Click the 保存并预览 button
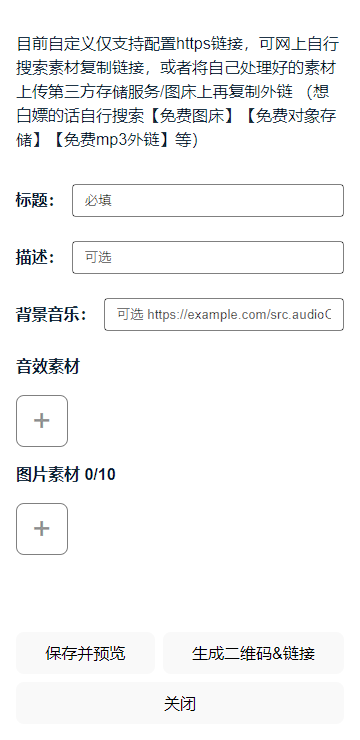The width and height of the screenshot is (360, 740). coord(85,653)
